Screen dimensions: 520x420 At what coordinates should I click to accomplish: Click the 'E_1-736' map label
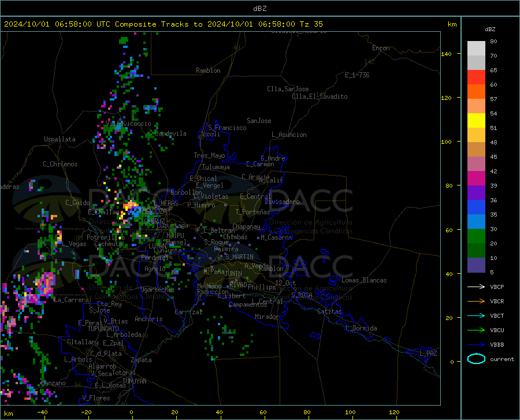[x=357, y=75]
